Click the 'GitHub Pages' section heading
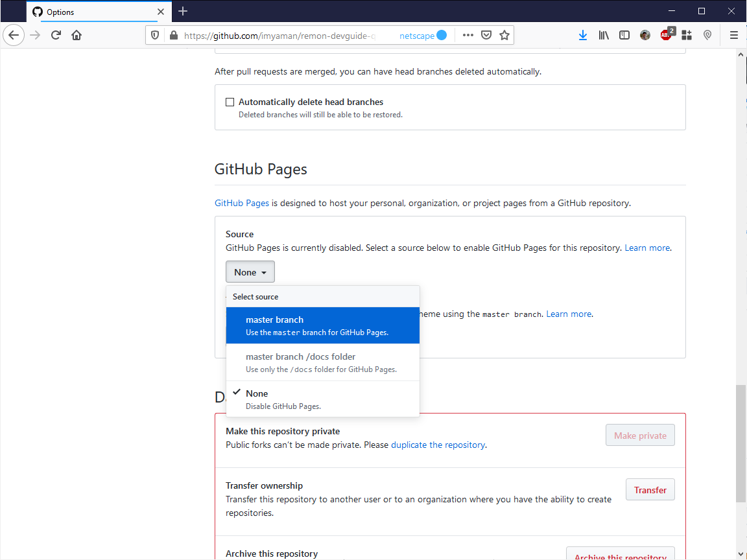 point(261,169)
